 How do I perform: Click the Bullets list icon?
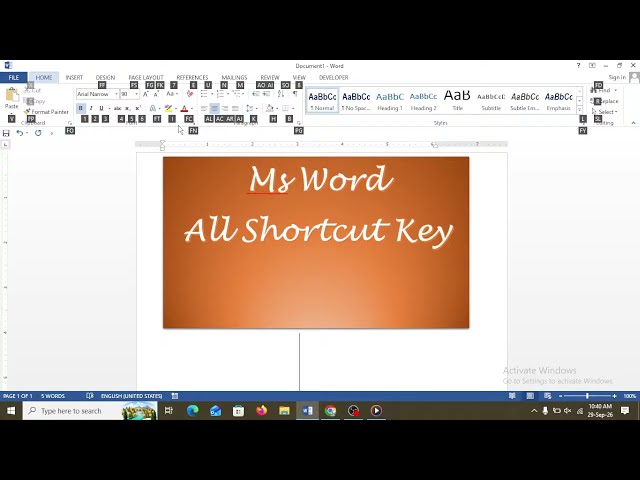tap(204, 94)
